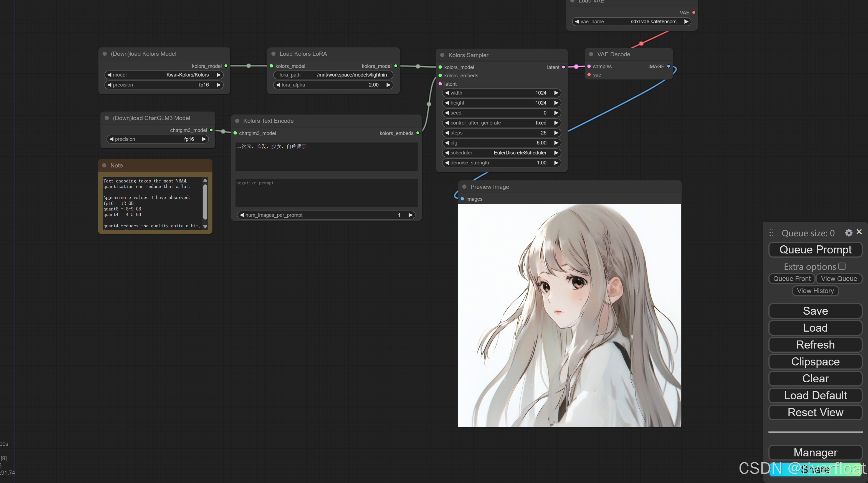Open settings via the gear icon
The height and width of the screenshot is (483, 868).
point(849,233)
